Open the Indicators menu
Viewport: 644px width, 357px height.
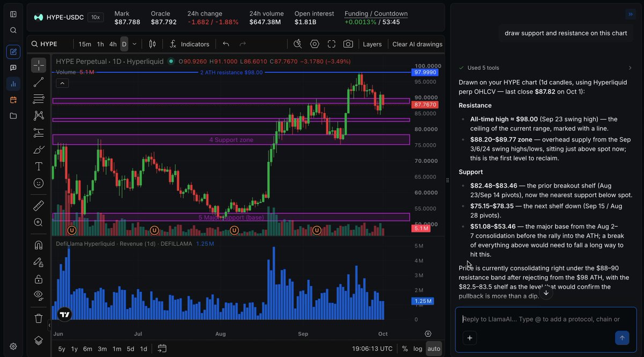tap(189, 44)
